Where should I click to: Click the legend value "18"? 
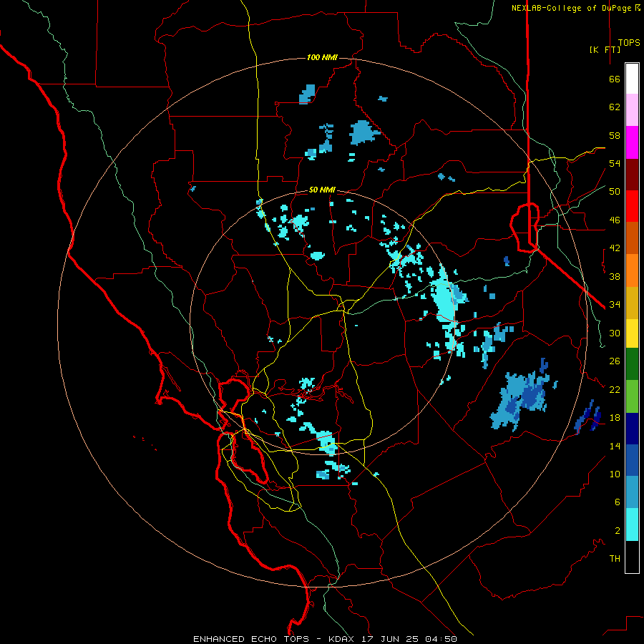(615, 418)
